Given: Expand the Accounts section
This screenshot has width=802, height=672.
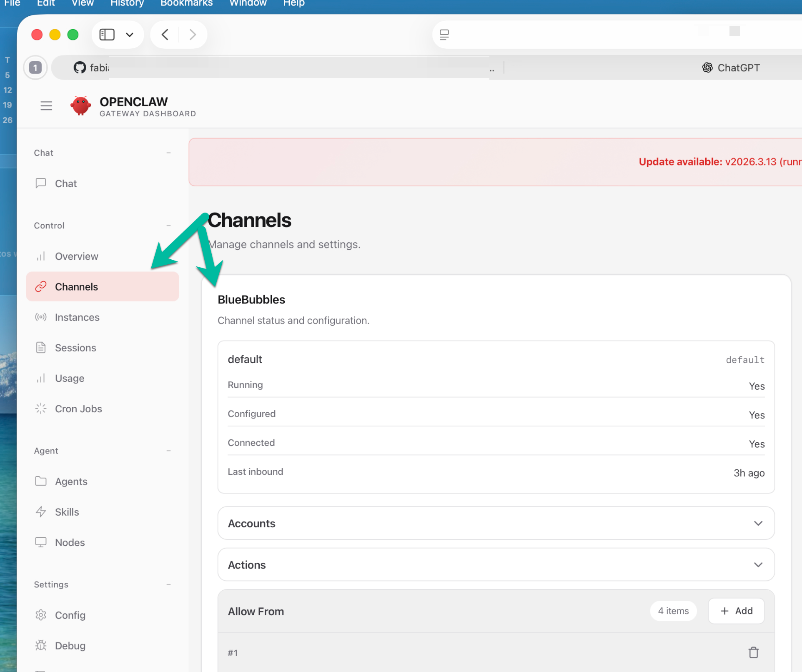Looking at the screenshot, I should tap(496, 523).
